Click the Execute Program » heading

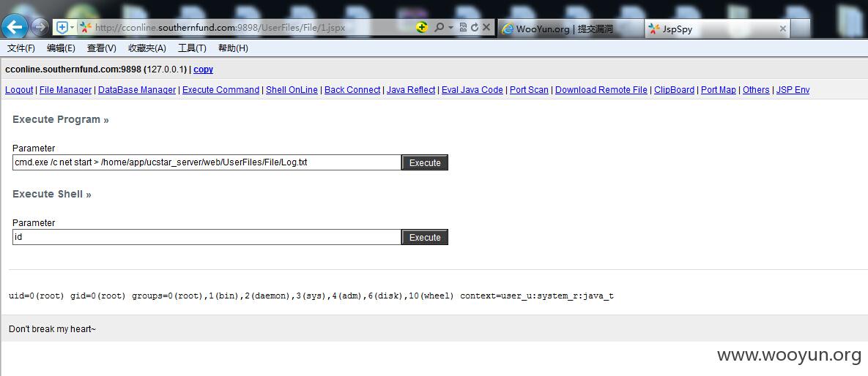60,119
